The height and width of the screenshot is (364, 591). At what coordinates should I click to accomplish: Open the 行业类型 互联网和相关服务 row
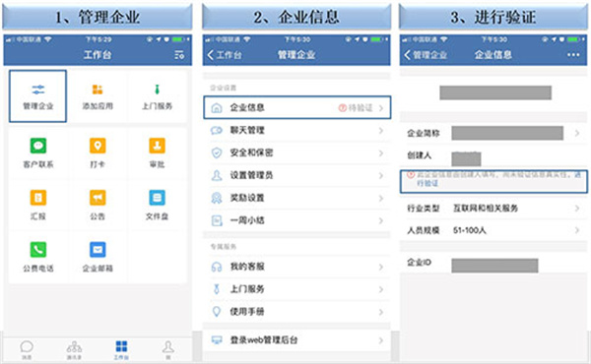(x=493, y=209)
